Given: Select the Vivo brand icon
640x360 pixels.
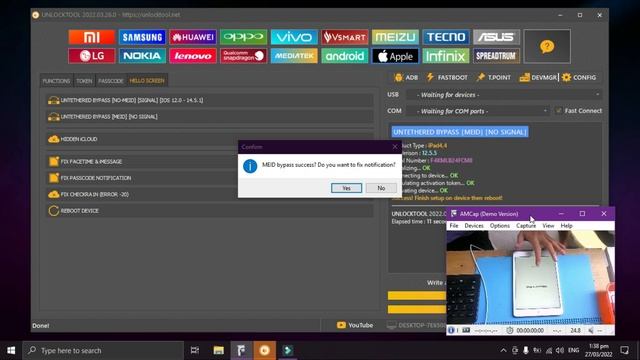Looking at the screenshot, I should (294, 37).
